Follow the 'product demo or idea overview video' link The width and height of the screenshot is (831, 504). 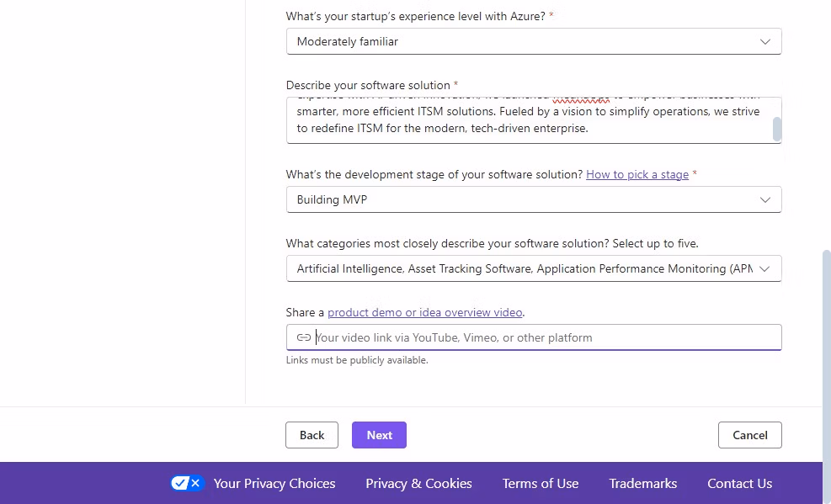(x=425, y=312)
